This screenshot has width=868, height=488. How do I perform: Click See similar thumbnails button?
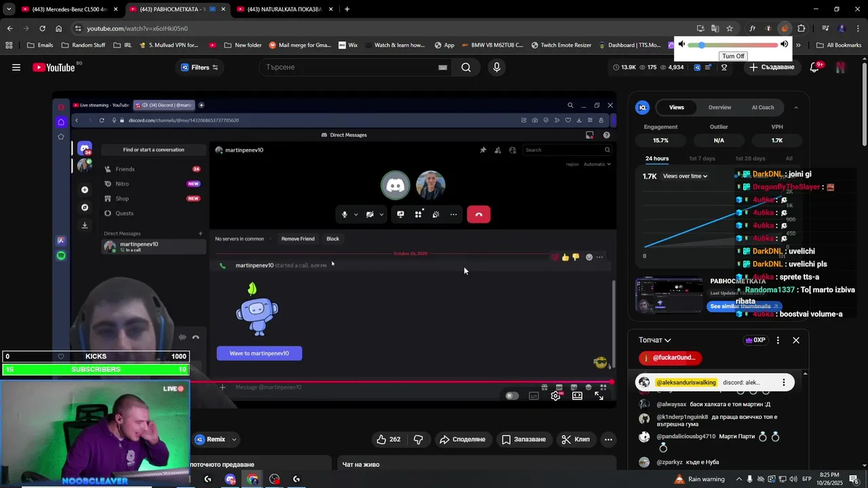[x=744, y=306]
